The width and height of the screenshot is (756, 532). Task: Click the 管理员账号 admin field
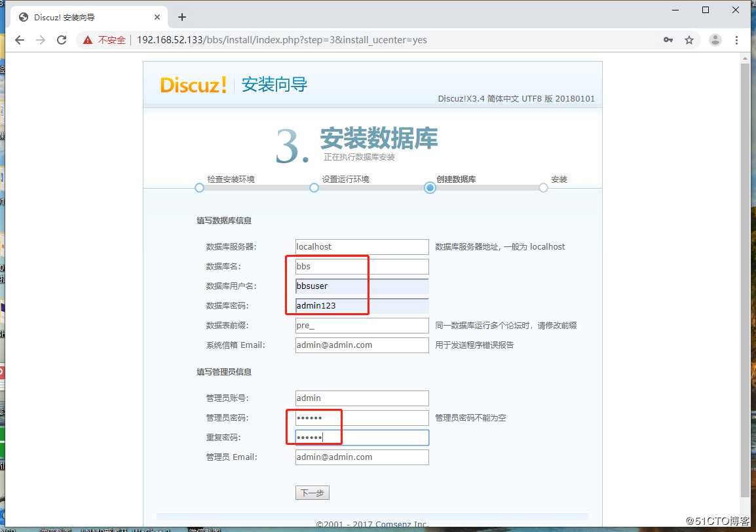pos(362,398)
